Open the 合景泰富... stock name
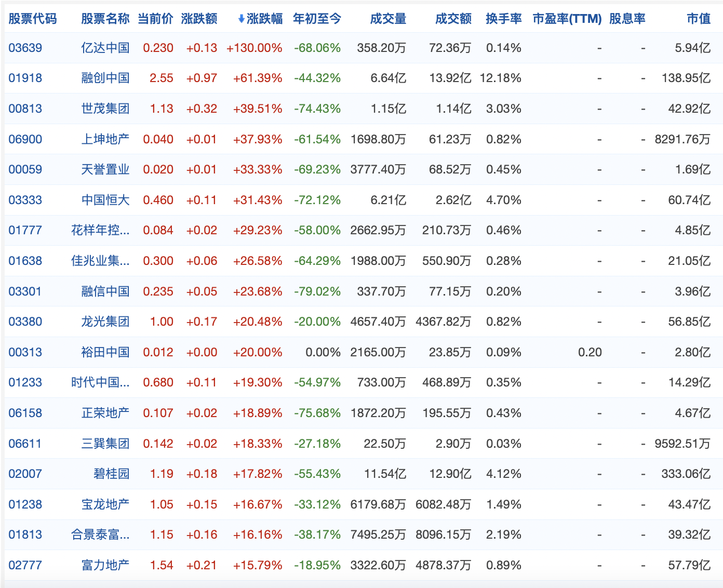723x588 pixels. point(100,534)
